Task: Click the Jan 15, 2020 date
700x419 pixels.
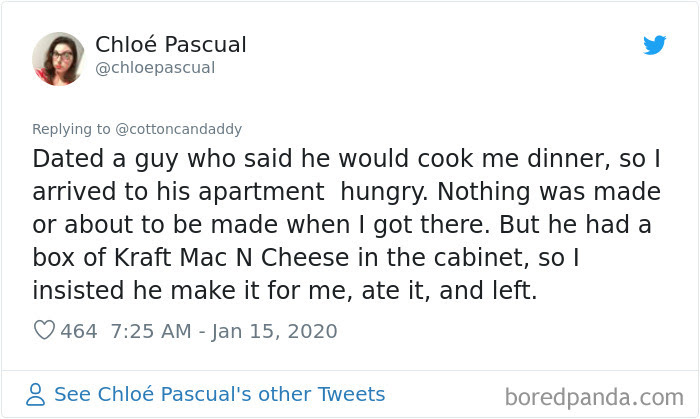Action: [x=275, y=331]
